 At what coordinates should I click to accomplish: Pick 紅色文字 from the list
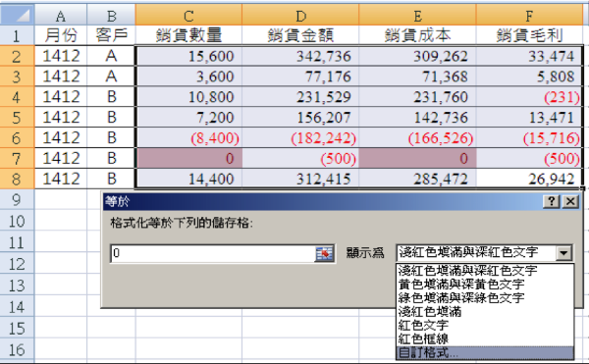click(485, 325)
